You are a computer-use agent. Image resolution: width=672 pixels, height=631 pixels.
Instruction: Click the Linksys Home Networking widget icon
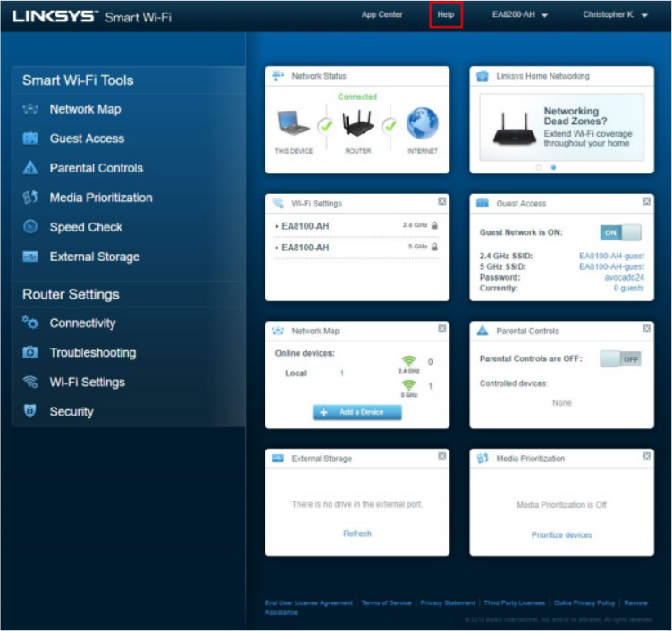click(x=483, y=76)
